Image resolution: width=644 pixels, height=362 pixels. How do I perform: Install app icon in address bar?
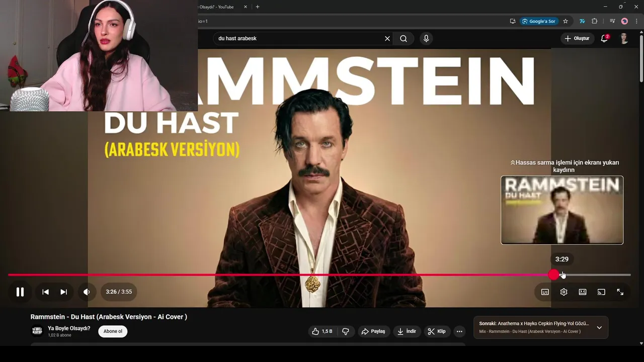(513, 21)
